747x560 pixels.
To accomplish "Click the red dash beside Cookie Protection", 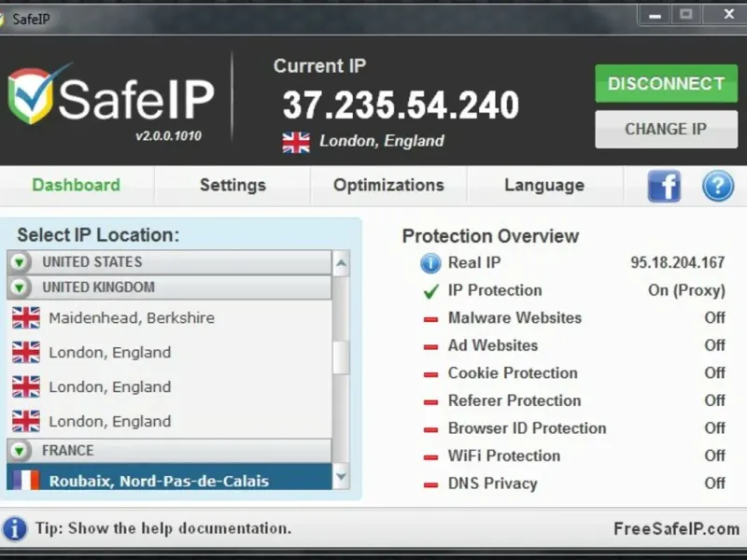I will tap(430, 374).
